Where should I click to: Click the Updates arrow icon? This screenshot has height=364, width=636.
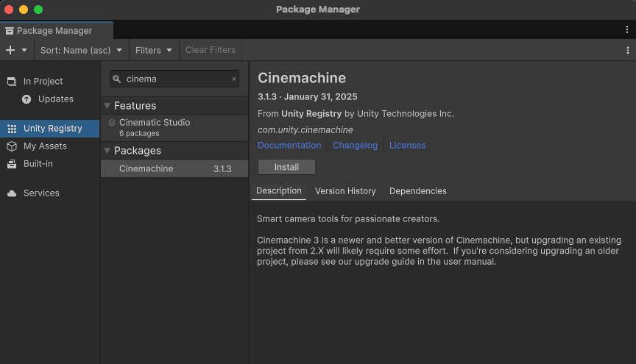[26, 99]
